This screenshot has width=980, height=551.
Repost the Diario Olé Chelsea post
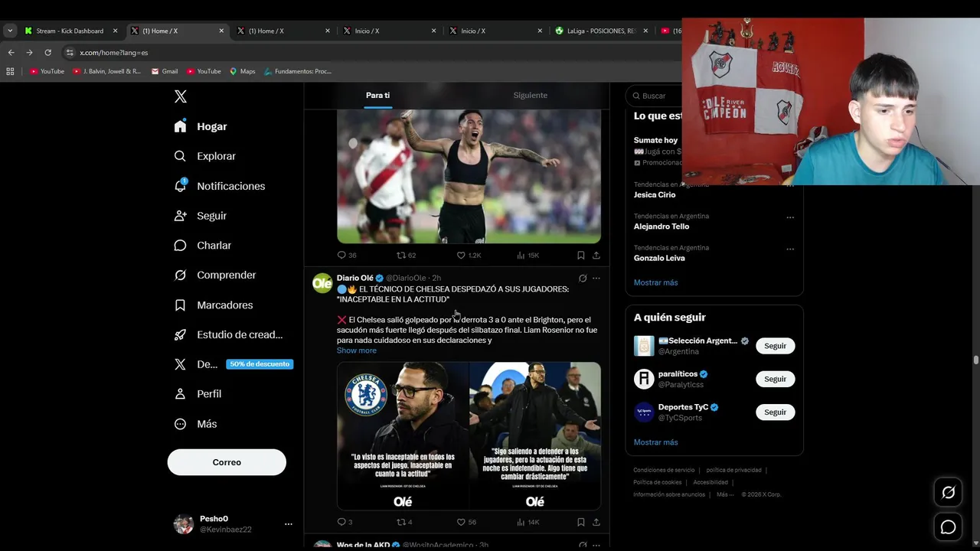(x=404, y=522)
